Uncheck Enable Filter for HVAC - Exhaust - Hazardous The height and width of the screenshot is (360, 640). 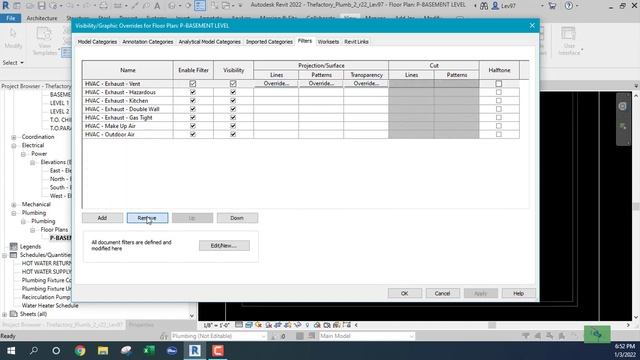point(193,92)
